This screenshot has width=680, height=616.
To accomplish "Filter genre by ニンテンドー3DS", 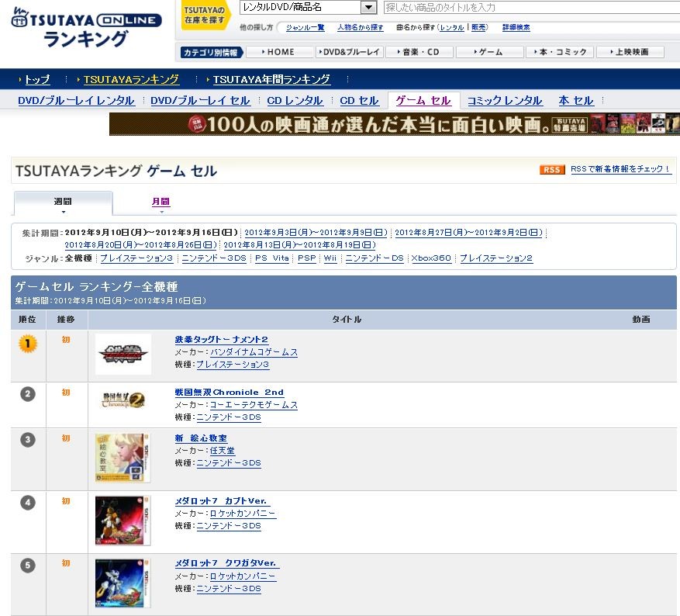I will (x=214, y=258).
